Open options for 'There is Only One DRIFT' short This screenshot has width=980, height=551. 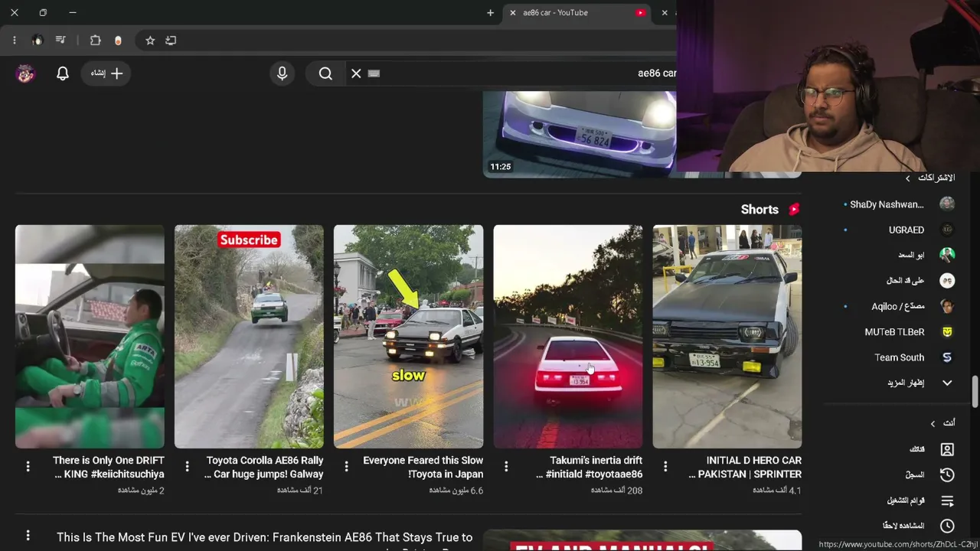point(28,466)
